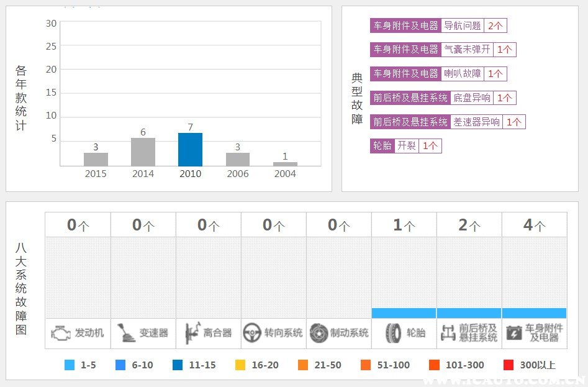This screenshot has height=387, width=588.
Task: Click the steering wheel (转向系统) icon
Action: click(x=251, y=333)
